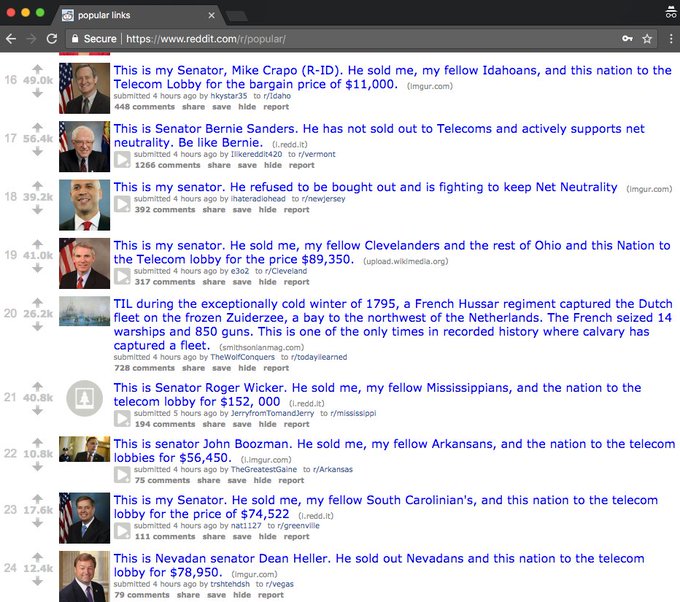Open 728 comments on TIL post
The image size is (680, 602).
(x=144, y=368)
